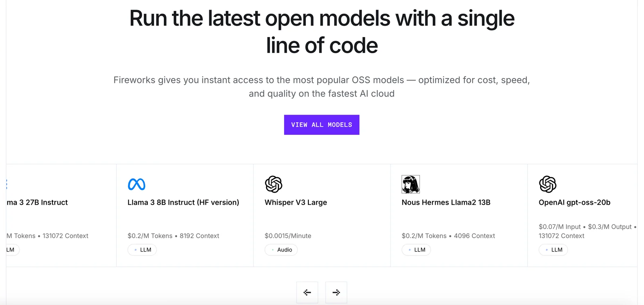Click the $0.0015/Minute pricing text
The height and width of the screenshot is (305, 644).
[288, 236]
